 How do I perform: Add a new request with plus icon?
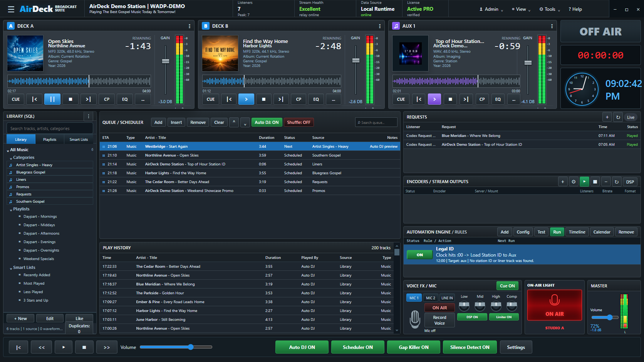pos(607,117)
